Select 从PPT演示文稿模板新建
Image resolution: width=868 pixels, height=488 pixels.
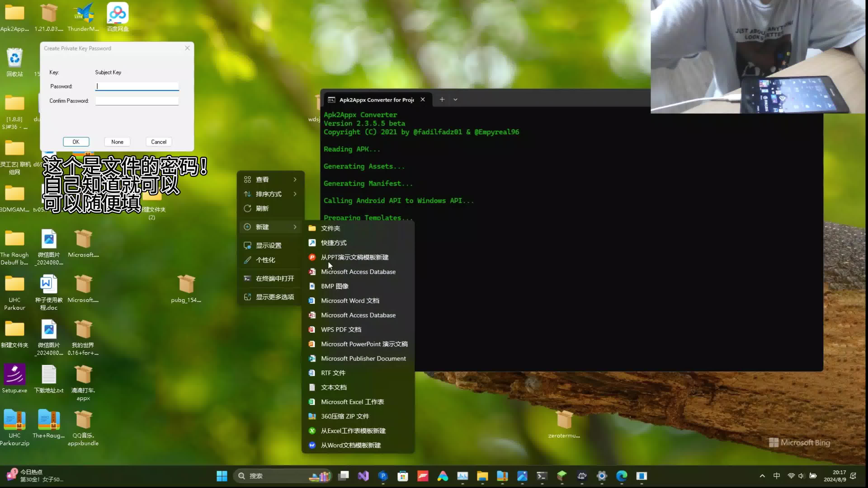click(358, 257)
